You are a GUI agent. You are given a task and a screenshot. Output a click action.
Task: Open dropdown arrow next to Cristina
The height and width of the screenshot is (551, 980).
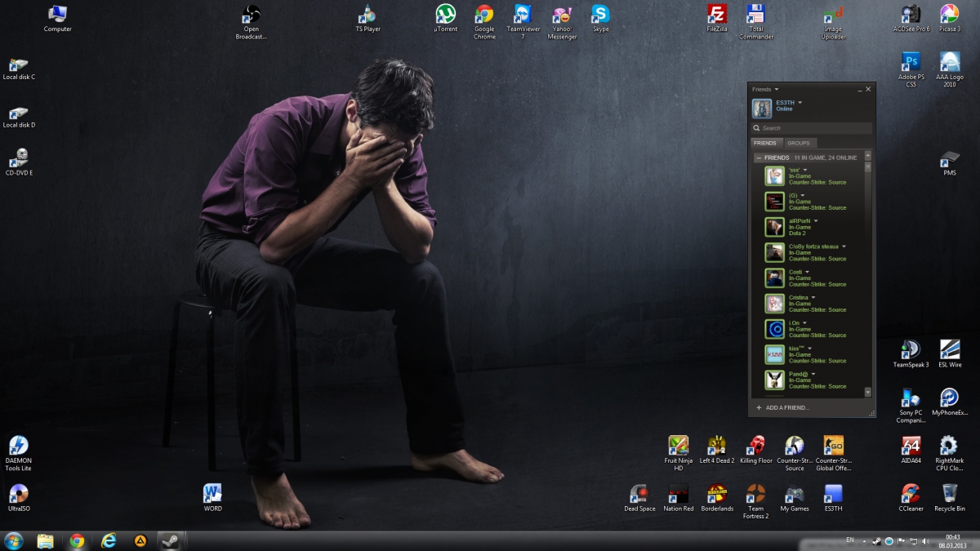[x=813, y=298]
